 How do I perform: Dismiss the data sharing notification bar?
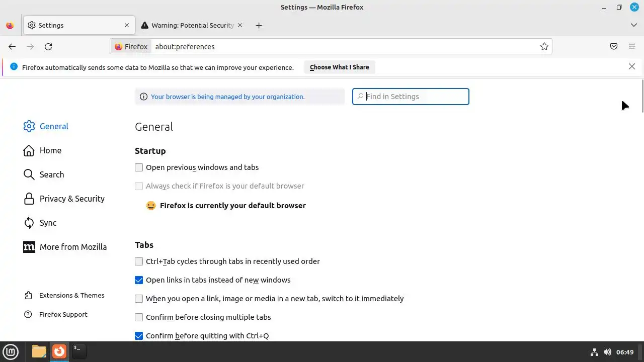(x=632, y=66)
